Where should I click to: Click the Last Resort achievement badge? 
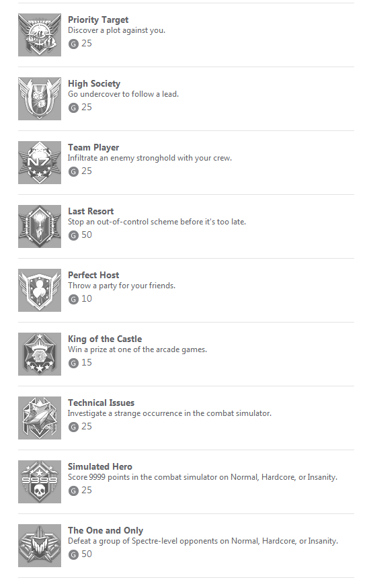(40, 226)
